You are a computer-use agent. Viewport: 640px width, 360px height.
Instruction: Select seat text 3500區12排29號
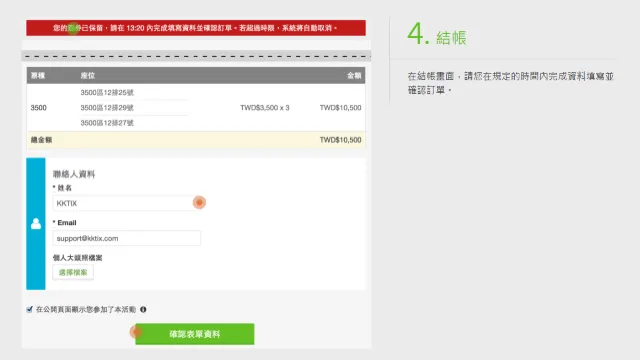(x=107, y=108)
